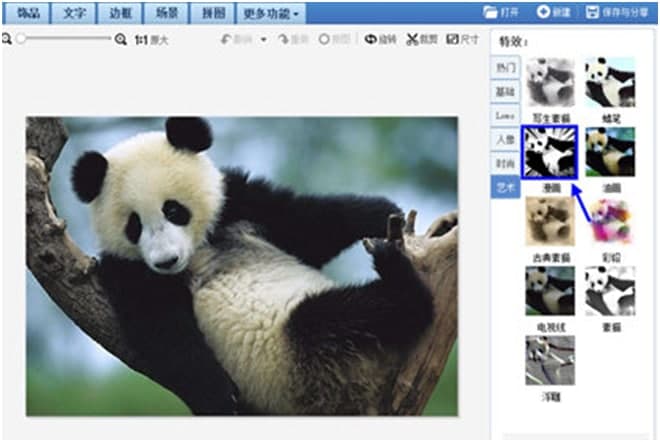Image resolution: width=660 pixels, height=442 pixels.
Task: Apply the 油画 oil painting effect thumbnail
Action: coord(609,151)
